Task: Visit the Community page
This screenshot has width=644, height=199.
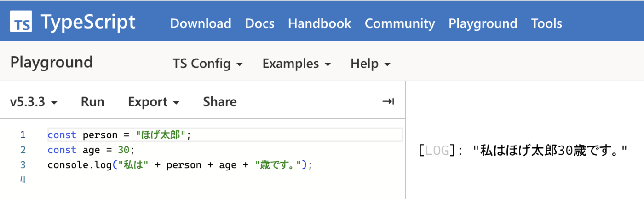Action: pyautogui.click(x=400, y=23)
